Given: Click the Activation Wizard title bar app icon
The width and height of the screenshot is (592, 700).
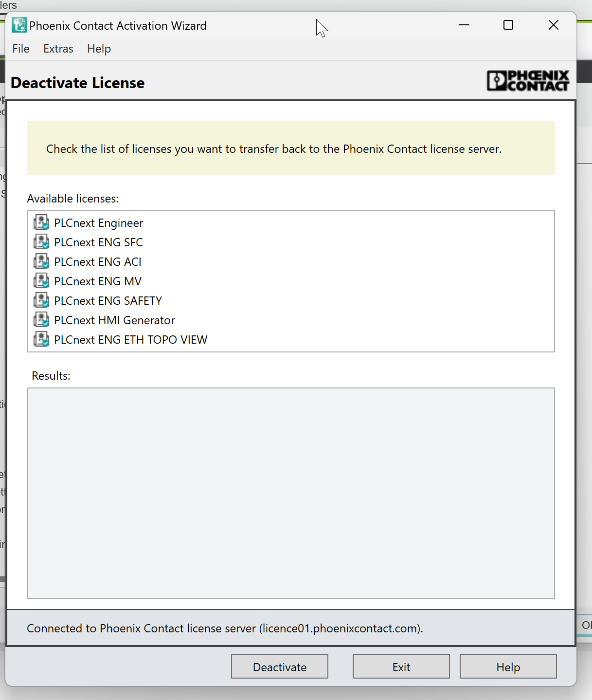Looking at the screenshot, I should click(x=19, y=25).
